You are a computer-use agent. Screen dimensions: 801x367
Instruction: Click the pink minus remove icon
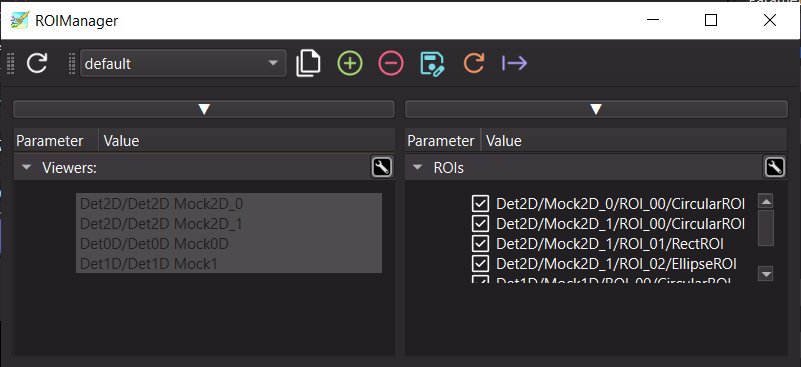point(391,63)
